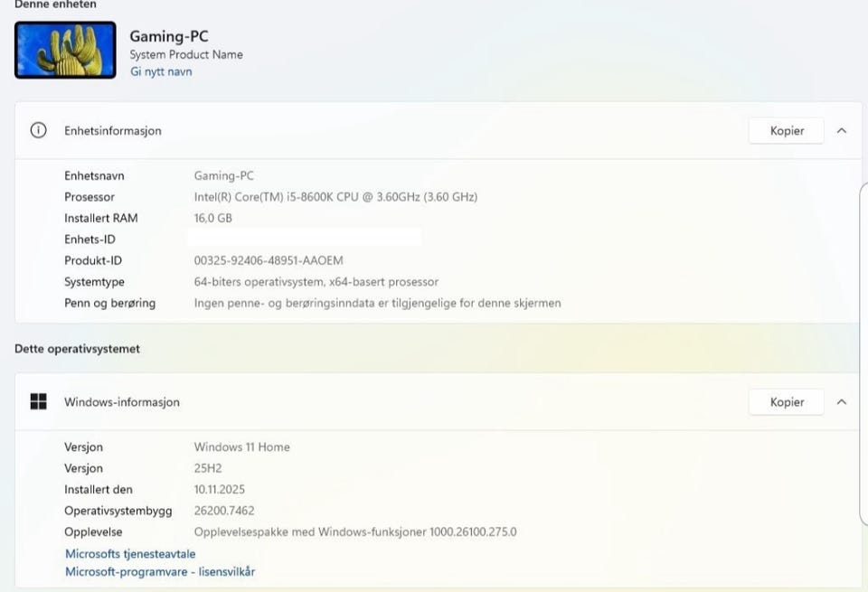Click the info icon beside Enhetsinformasjon
868x592 pixels.
(38, 130)
